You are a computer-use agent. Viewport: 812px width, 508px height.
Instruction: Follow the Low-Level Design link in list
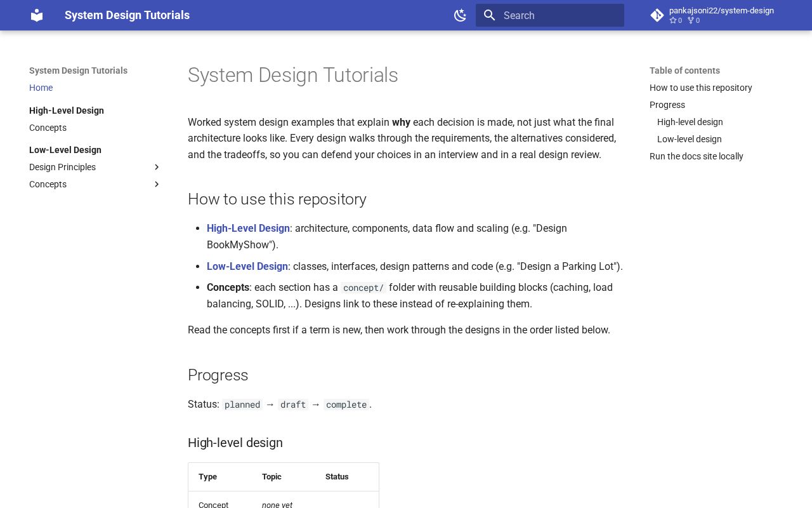(x=247, y=266)
